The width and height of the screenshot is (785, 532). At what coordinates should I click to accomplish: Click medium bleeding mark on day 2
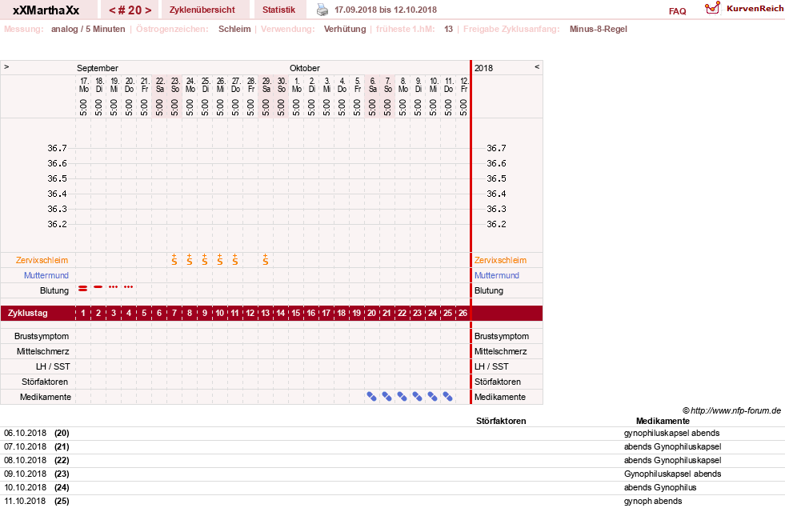pos(98,286)
